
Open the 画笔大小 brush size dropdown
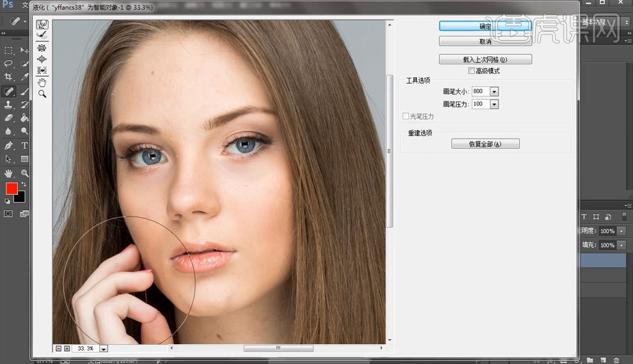[494, 91]
